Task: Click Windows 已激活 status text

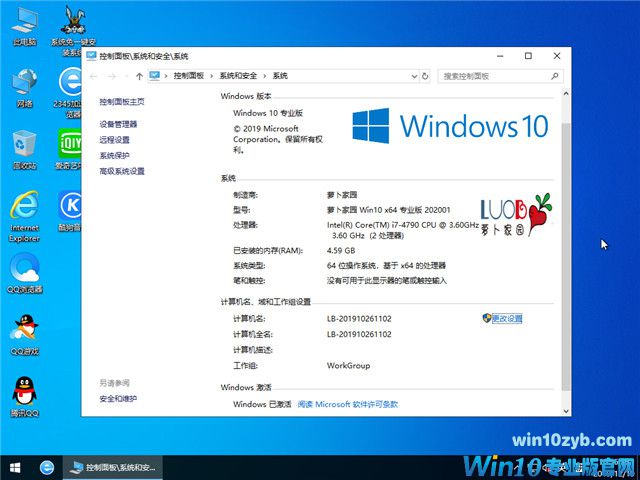Action: tap(262, 404)
